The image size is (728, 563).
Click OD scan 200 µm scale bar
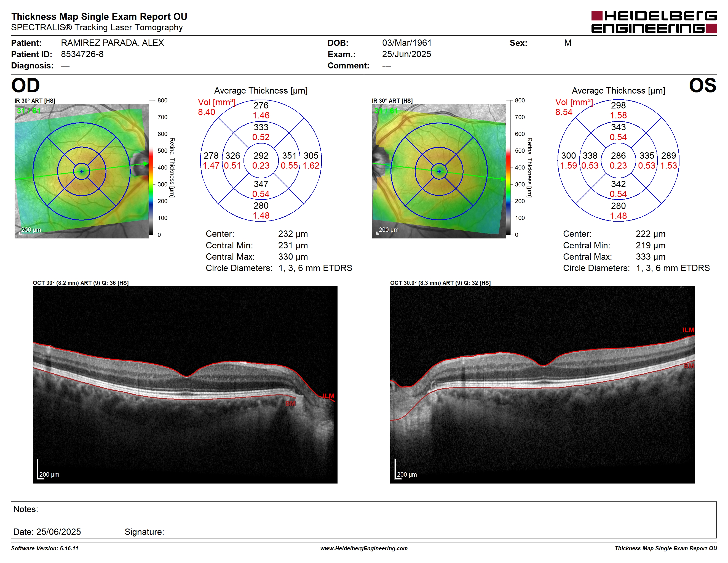(48, 470)
